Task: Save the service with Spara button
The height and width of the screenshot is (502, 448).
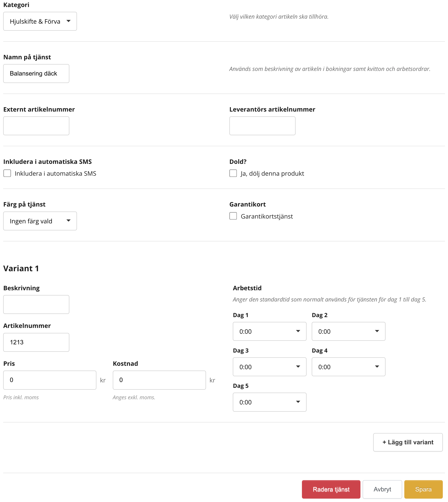Action: coord(423,489)
